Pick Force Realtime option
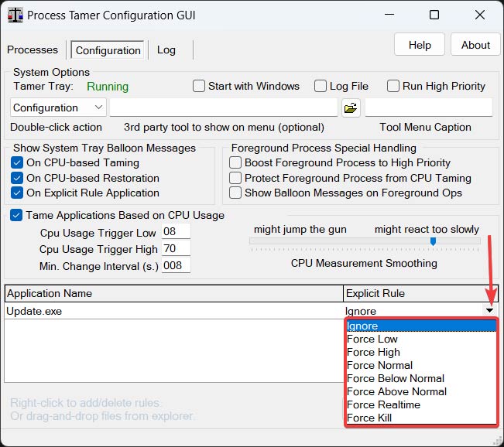This screenshot has width=504, height=447. (383, 404)
